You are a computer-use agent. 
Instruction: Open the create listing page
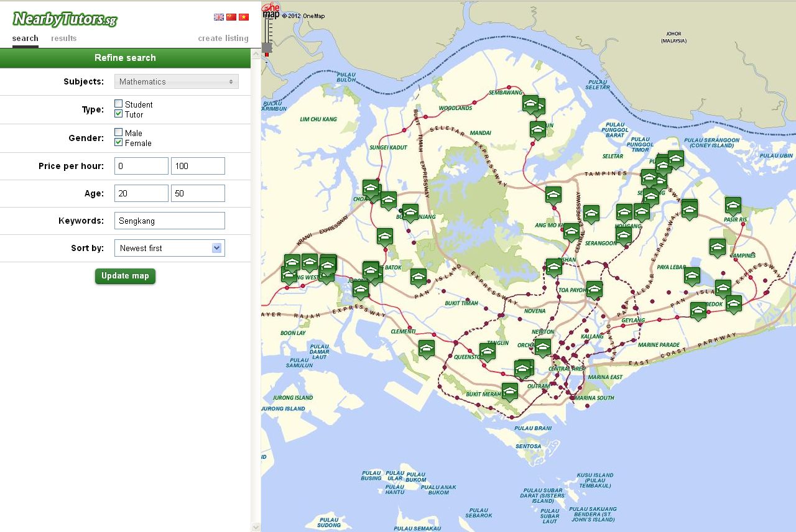click(223, 38)
